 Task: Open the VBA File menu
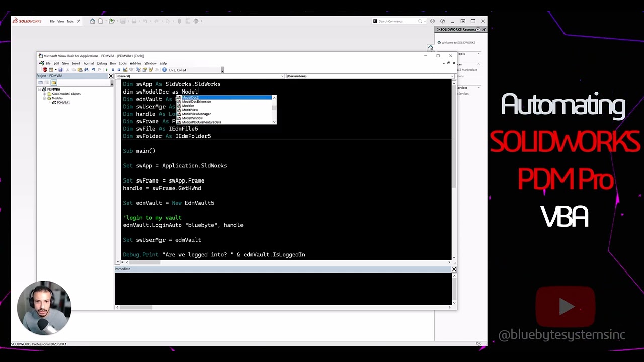tap(48, 63)
